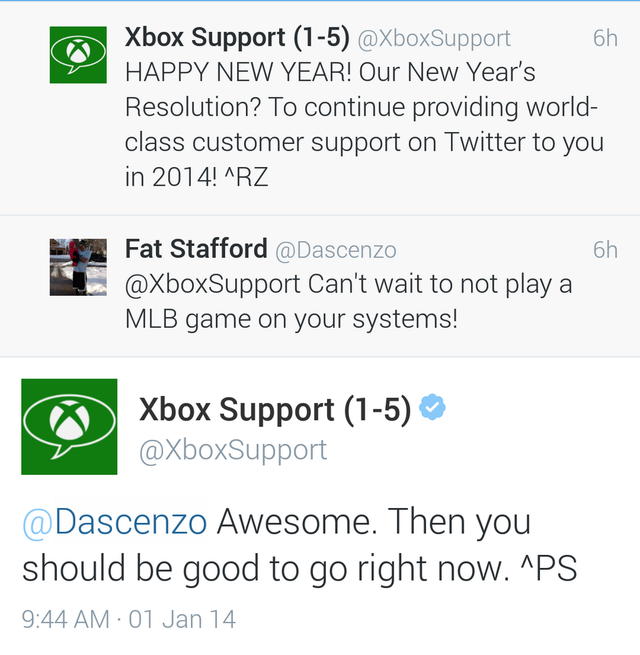This screenshot has width=640, height=655.
Task: Tap the @XboxSupport handle under the bold name
Action: (233, 450)
